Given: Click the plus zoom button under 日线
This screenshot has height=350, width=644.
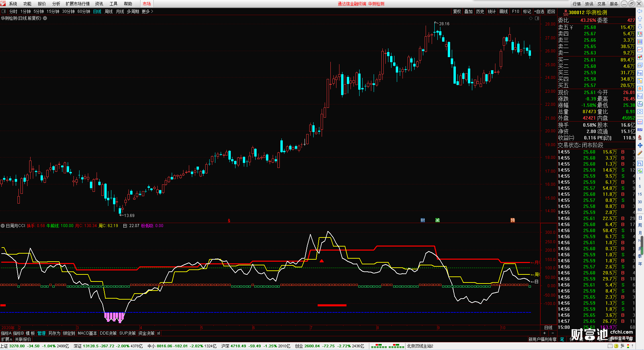Looking at the screenshot, I should 544,333.
